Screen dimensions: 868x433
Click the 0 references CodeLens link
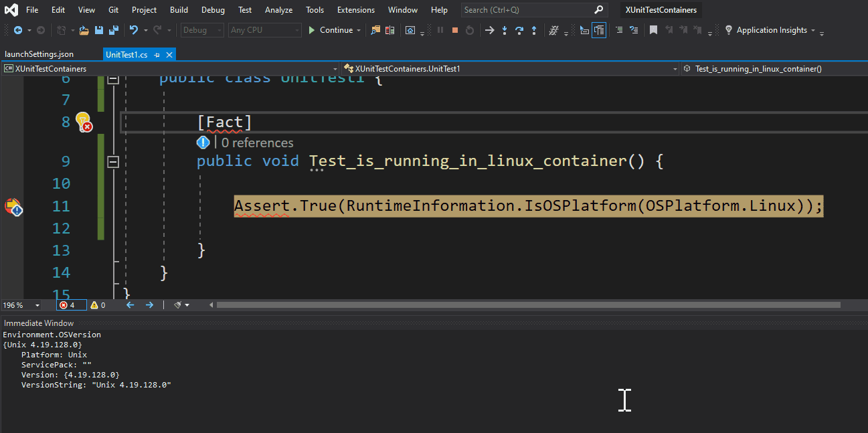[x=257, y=143]
